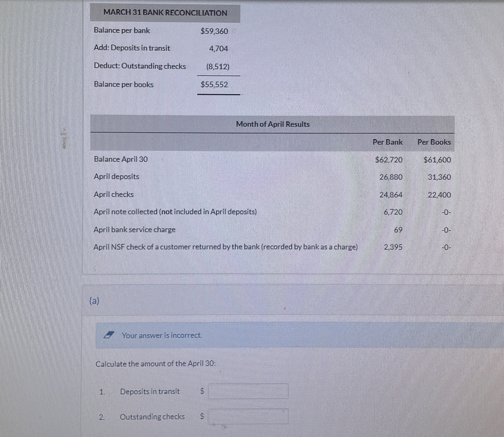This screenshot has width=504, height=437.
Task: Select the 'Your answer is incorrect.' text
Action: [162, 335]
